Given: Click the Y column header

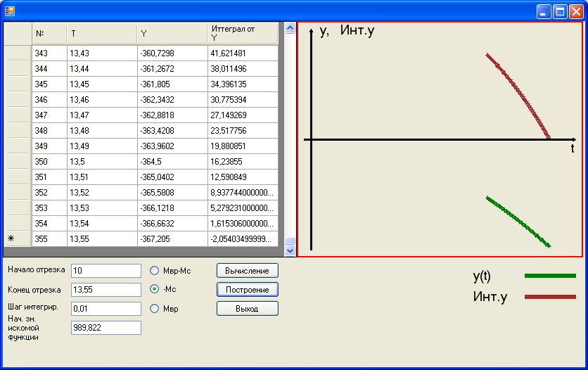Looking at the screenshot, I should tap(172, 34).
